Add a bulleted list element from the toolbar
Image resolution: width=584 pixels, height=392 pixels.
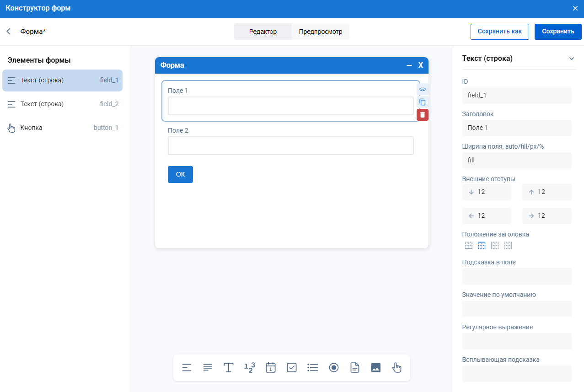tap(313, 367)
